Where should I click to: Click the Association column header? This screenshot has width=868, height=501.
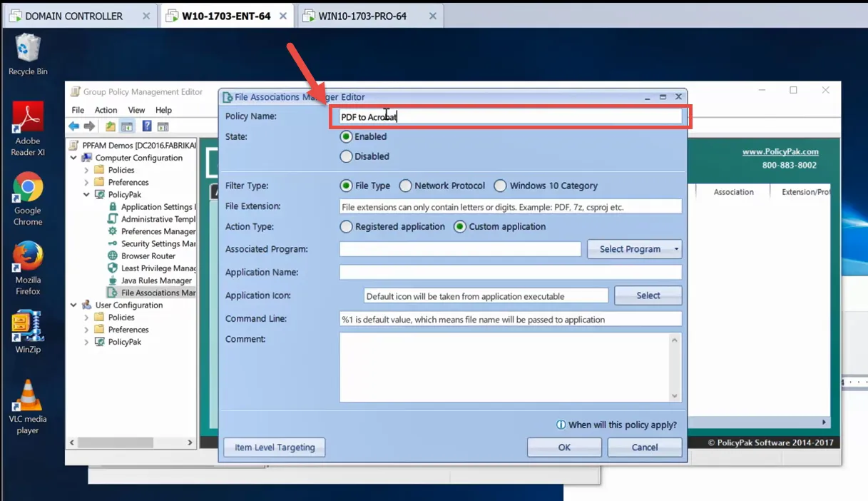(x=733, y=192)
